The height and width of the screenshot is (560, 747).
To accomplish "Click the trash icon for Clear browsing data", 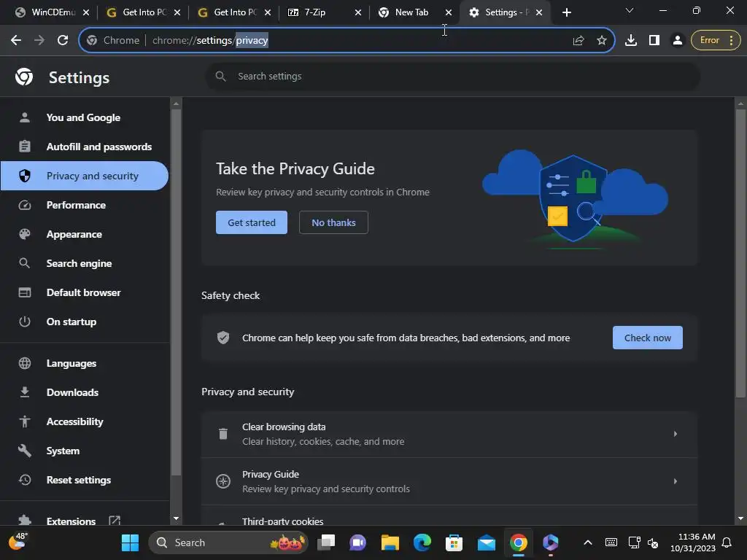I will 223,434.
